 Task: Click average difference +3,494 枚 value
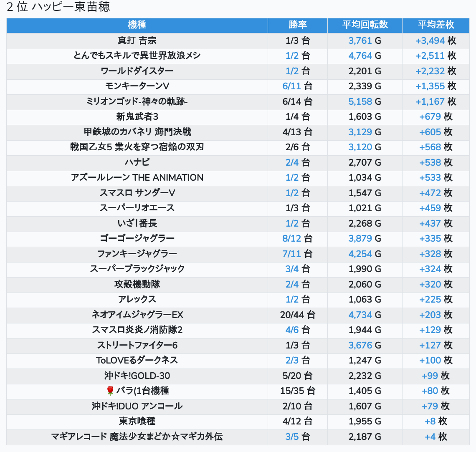coord(435,40)
